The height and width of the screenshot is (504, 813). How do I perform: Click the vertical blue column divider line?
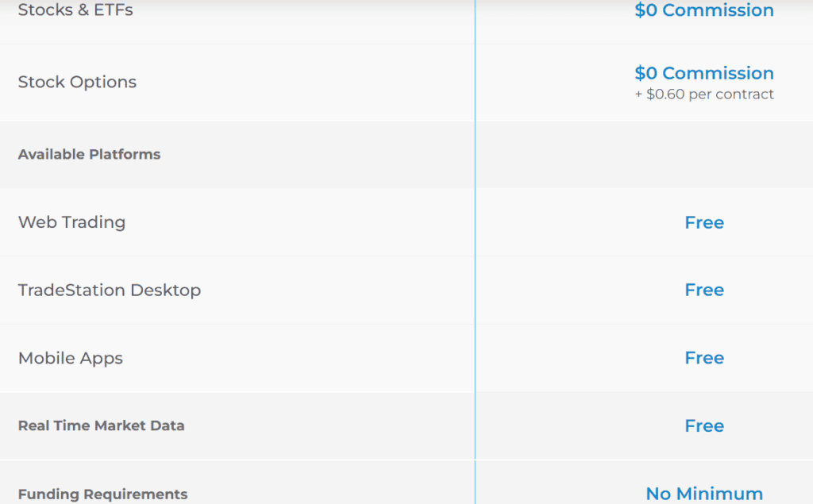(475, 254)
